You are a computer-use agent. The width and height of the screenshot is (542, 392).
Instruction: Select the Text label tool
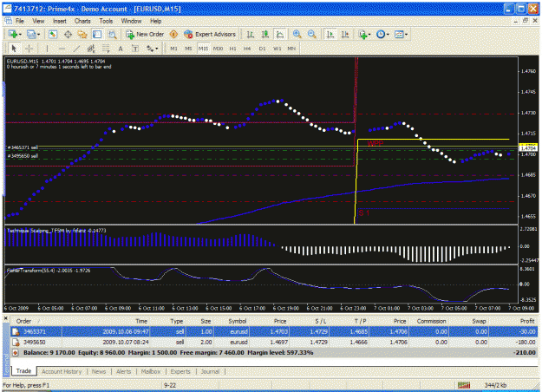point(135,49)
